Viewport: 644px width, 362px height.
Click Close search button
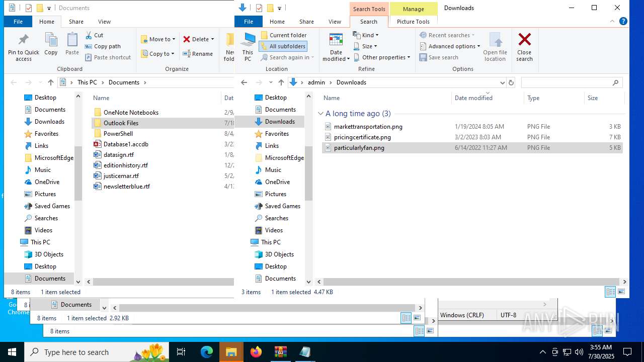(x=524, y=47)
